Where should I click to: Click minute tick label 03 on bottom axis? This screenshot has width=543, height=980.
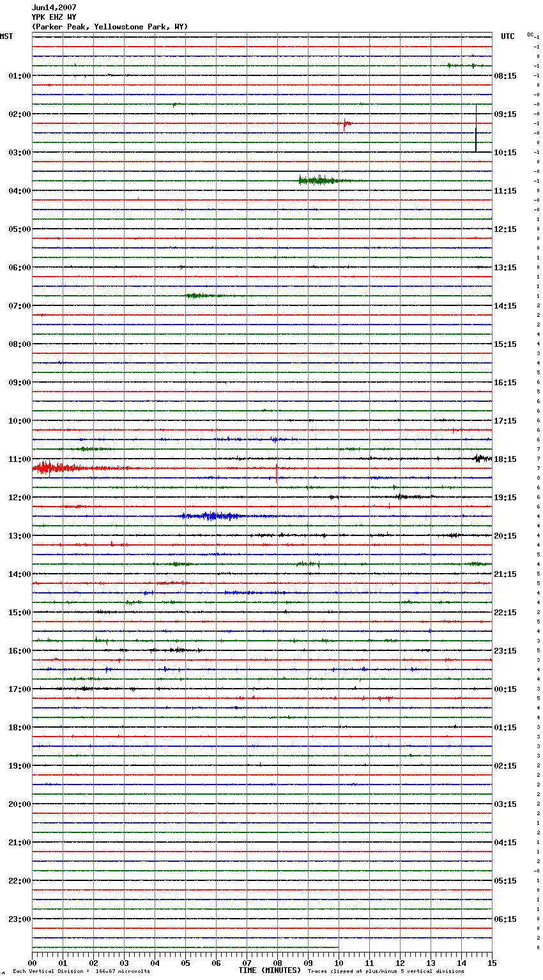pos(124,963)
